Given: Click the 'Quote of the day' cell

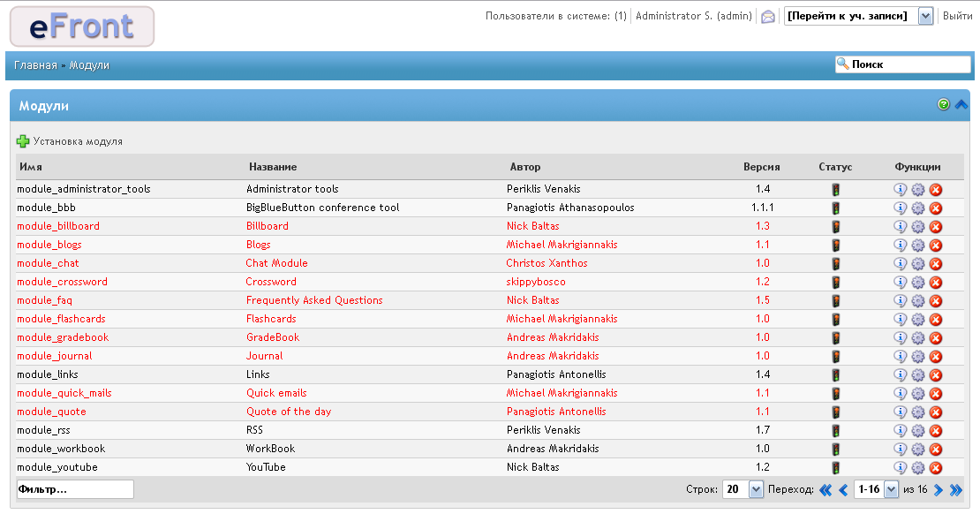Looking at the screenshot, I should pos(289,412).
